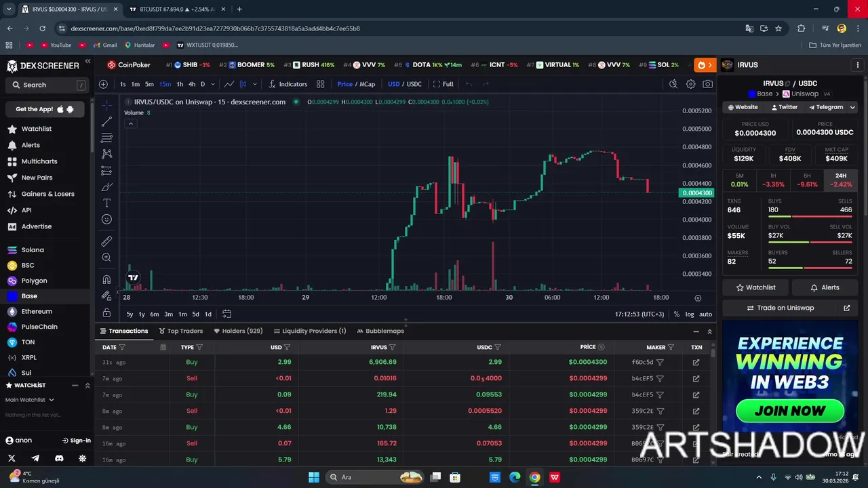Select the crosshair cursor tool
This screenshot has height=488, width=868.
(106, 105)
